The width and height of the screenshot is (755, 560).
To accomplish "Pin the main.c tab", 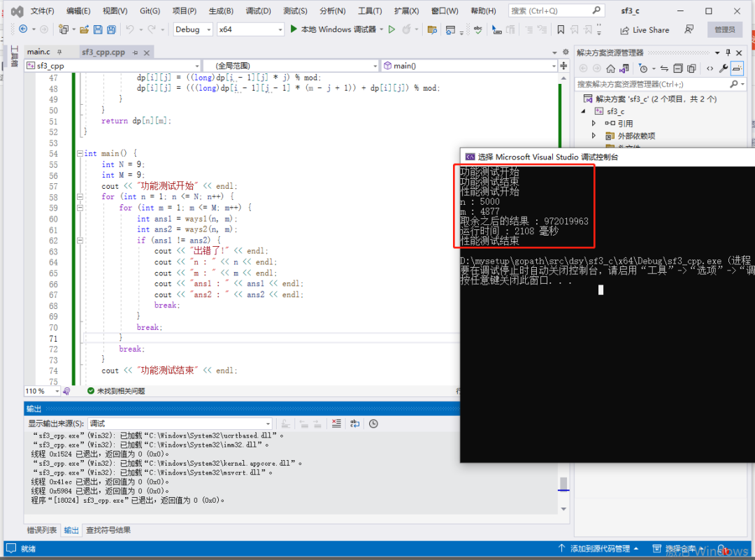I will [59, 52].
